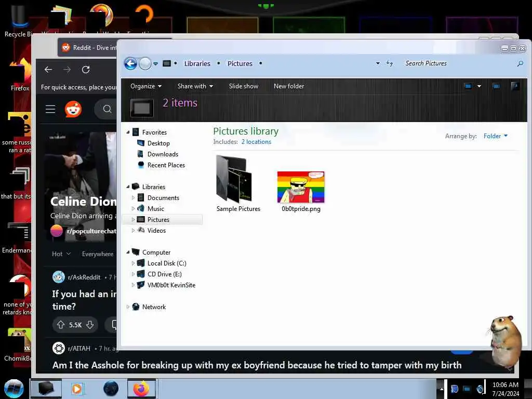The image size is (532, 399).
Task: Go back in the Explorer window
Action: pyautogui.click(x=130, y=63)
